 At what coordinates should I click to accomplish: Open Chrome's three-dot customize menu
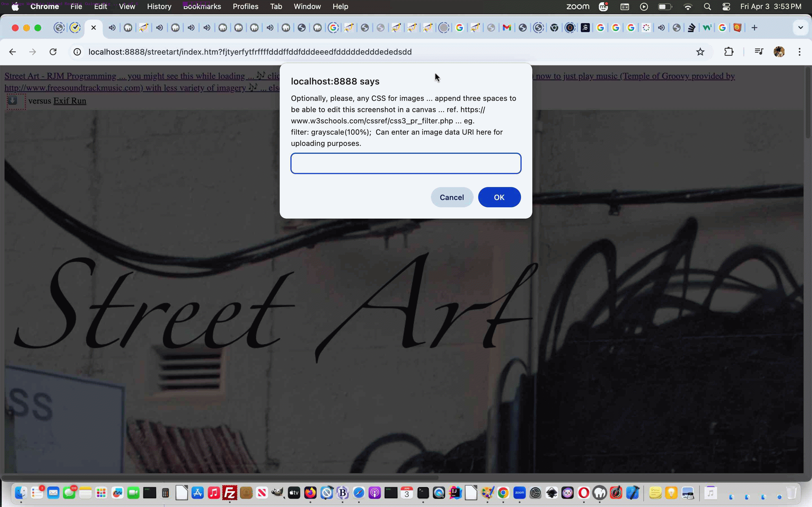[x=800, y=52]
